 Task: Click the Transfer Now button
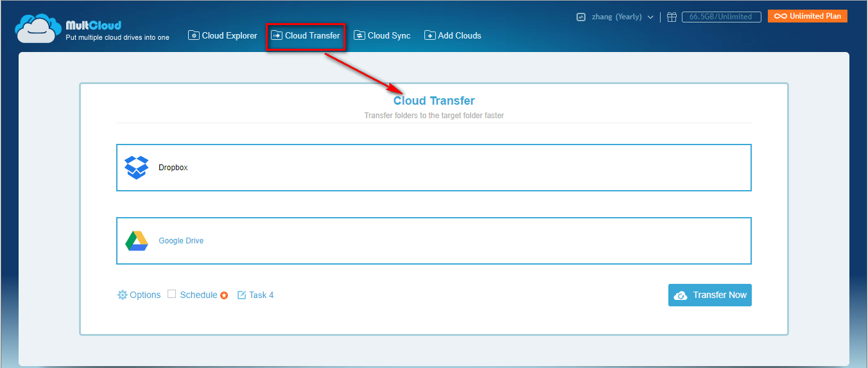click(709, 295)
